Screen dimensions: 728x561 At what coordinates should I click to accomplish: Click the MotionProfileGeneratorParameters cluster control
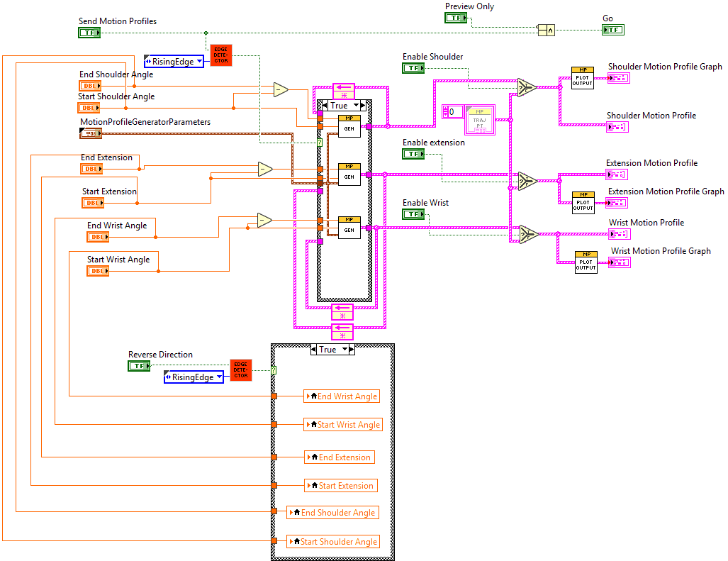click(91, 133)
